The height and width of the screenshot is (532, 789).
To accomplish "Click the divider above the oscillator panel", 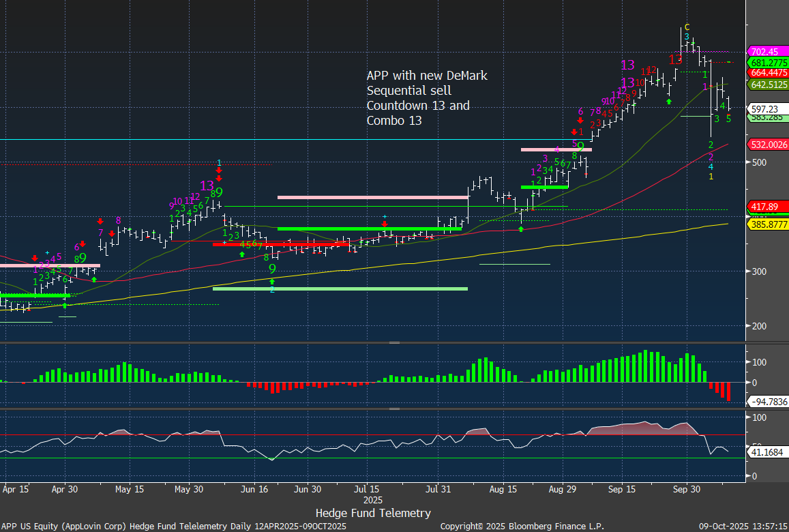I will click(394, 409).
